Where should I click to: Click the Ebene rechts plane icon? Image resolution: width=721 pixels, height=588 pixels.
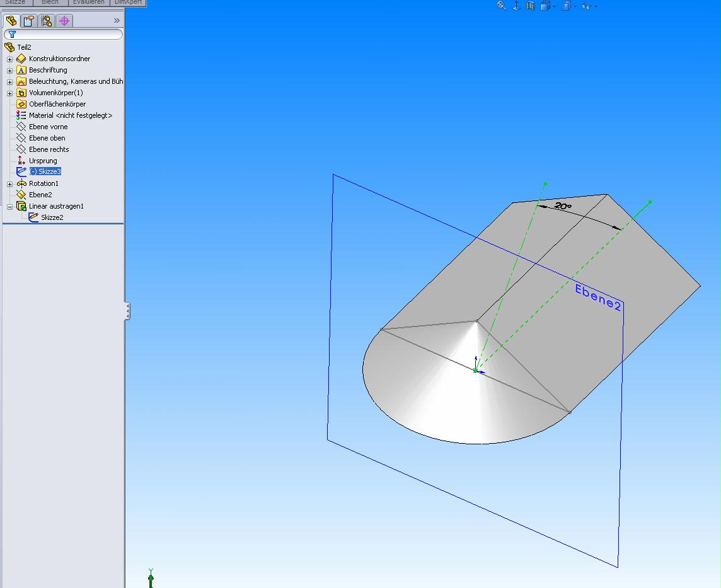point(21,149)
